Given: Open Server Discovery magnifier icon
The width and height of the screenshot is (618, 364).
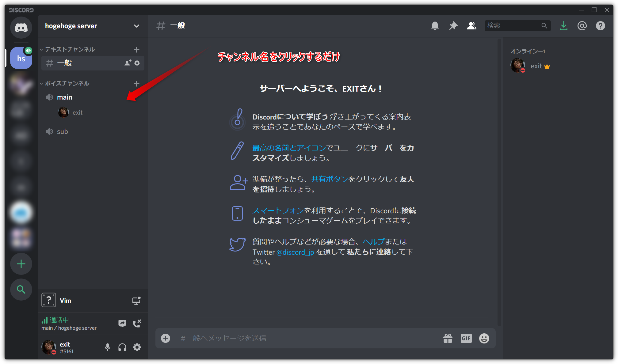Looking at the screenshot, I should point(21,289).
